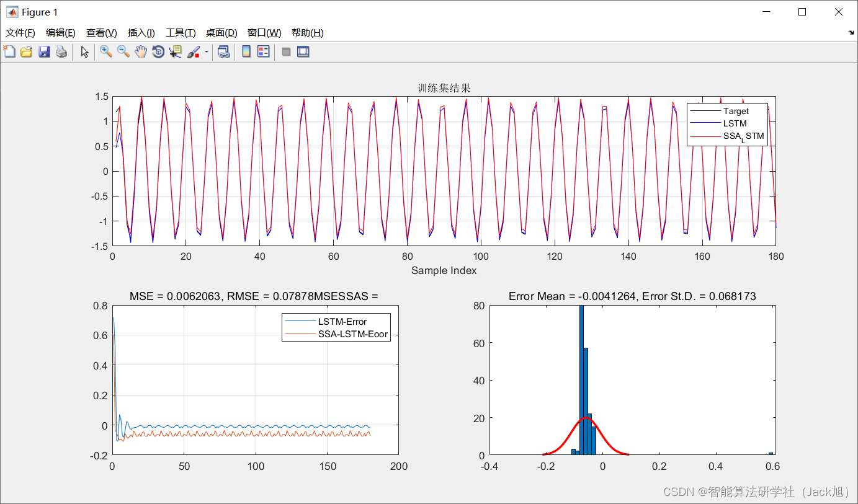The width and height of the screenshot is (858, 504).
Task: Toggle the Edit Plot arrow tool
Action: (84, 52)
